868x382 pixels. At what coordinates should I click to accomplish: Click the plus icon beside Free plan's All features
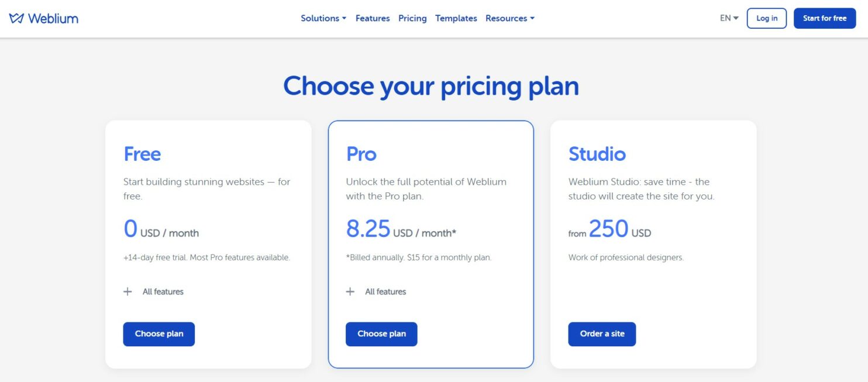[x=128, y=291]
